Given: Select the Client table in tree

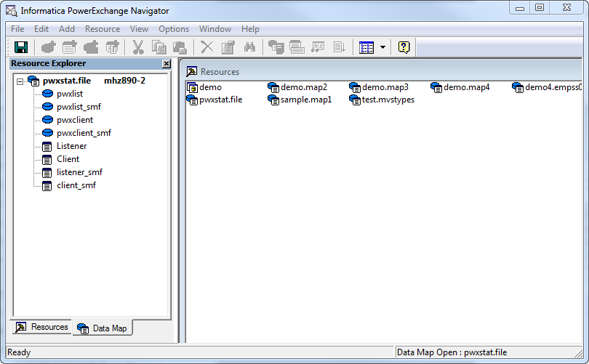Looking at the screenshot, I should pyautogui.click(x=68, y=159).
